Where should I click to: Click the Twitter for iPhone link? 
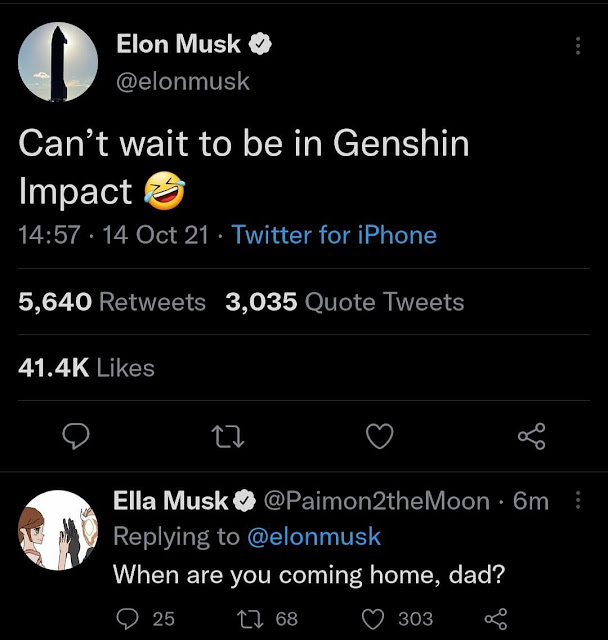point(334,235)
